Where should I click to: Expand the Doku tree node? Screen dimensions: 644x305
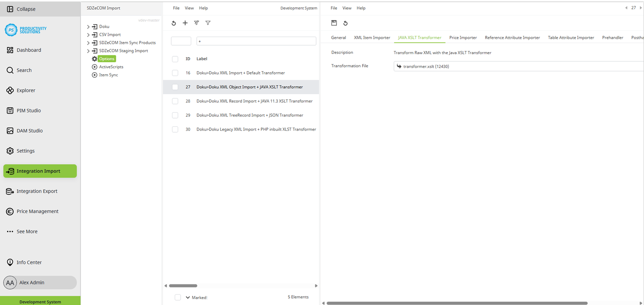(88, 26)
